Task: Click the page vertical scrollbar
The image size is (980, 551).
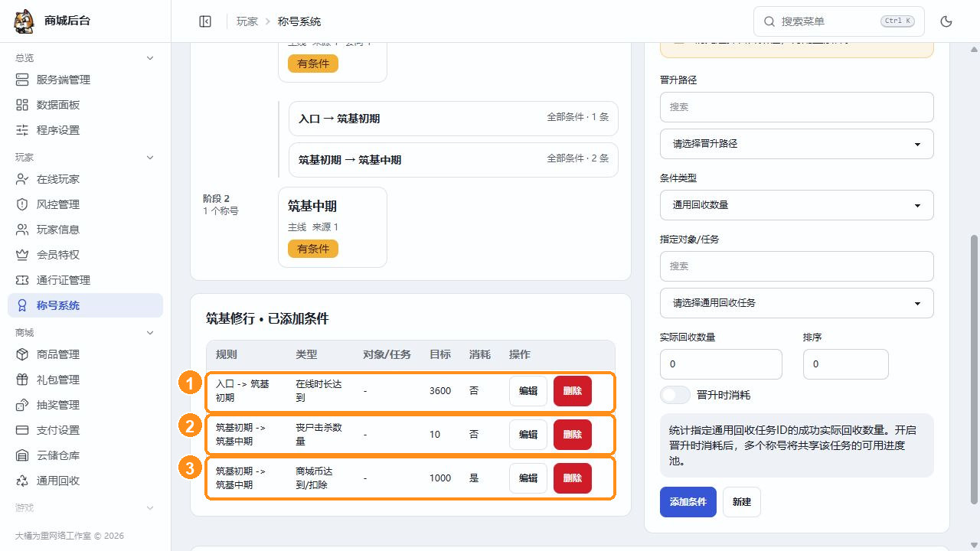Action: coord(975,370)
